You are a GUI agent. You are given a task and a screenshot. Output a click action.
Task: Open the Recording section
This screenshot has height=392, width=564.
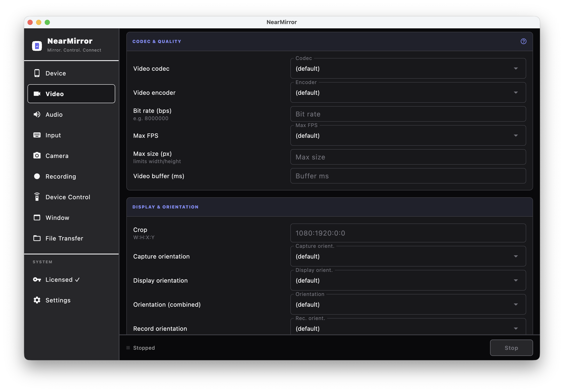(x=71, y=176)
